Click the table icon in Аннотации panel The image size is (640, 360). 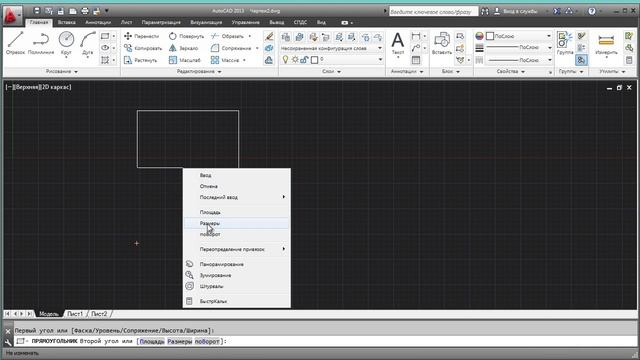coord(416,60)
